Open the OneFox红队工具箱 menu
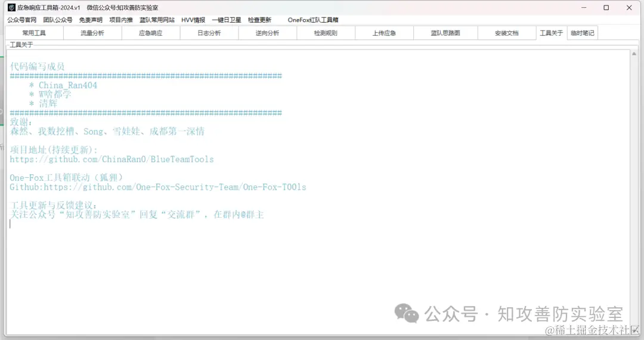644x340 pixels. 313,20
